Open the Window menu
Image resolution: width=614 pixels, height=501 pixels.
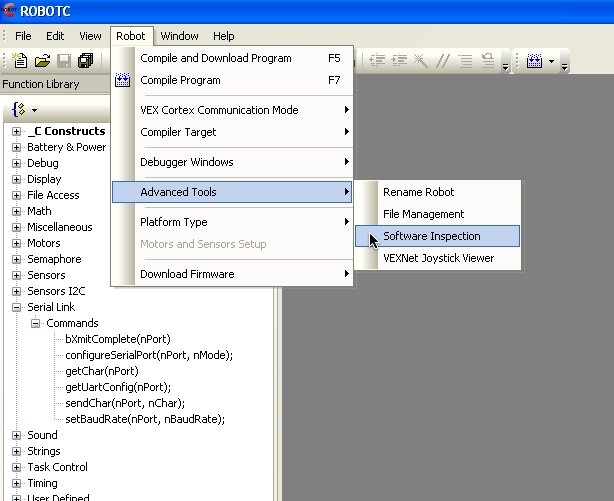tap(179, 36)
